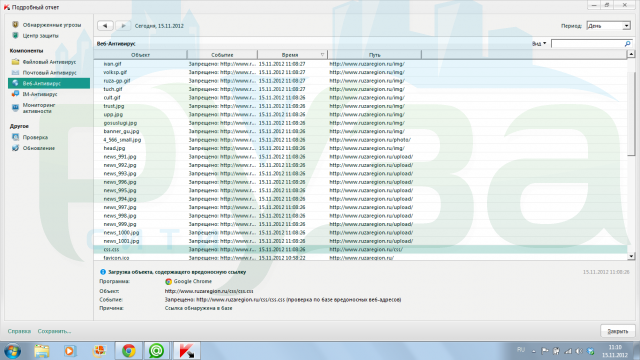This screenshot has height=360, width=640.
Task: Click the network icon in system tray
Action: (x=568, y=351)
